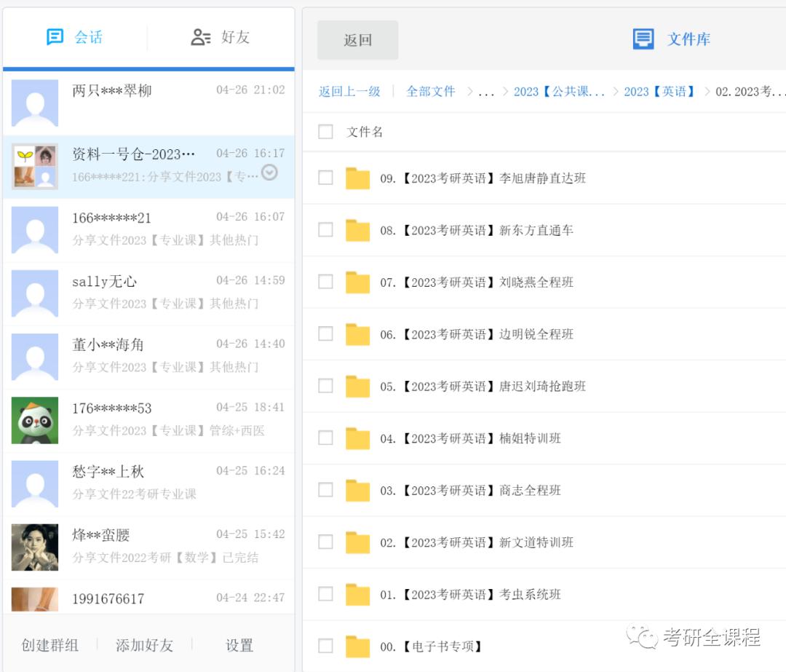This screenshot has height=672, width=786.
Task: Check box for 08. 新东方直通车
Action: [326, 229]
